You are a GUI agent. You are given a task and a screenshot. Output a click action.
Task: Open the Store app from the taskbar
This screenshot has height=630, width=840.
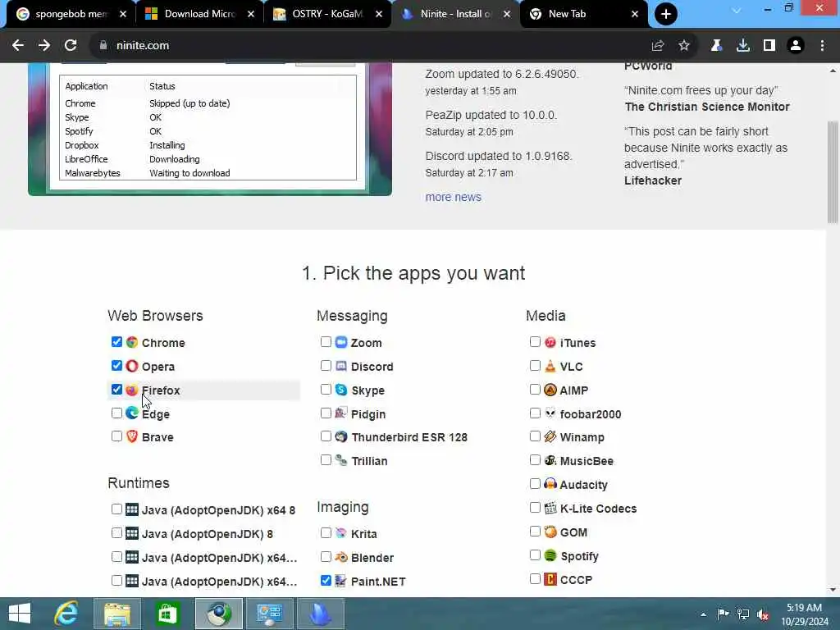coord(167,614)
